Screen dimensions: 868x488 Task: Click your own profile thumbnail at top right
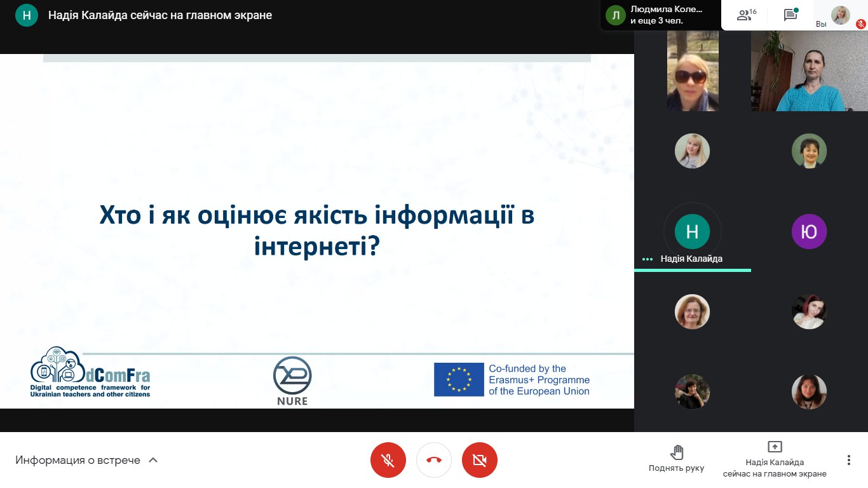[841, 15]
